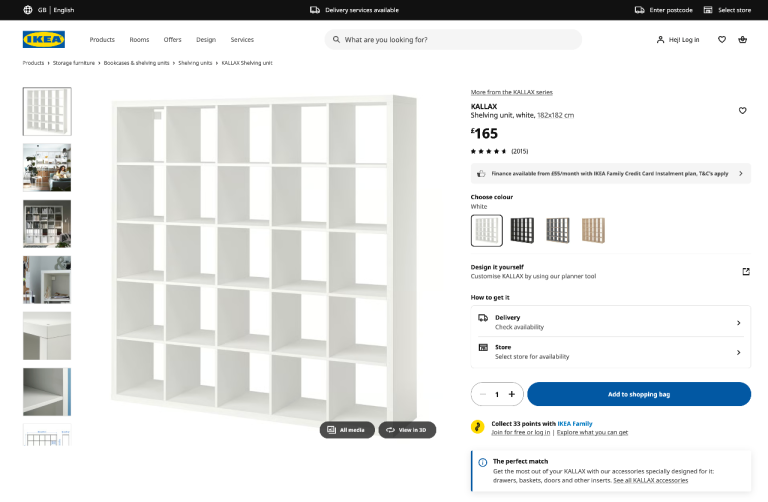
Task: Click 'Explore what you can get' link
Action: [x=592, y=432]
